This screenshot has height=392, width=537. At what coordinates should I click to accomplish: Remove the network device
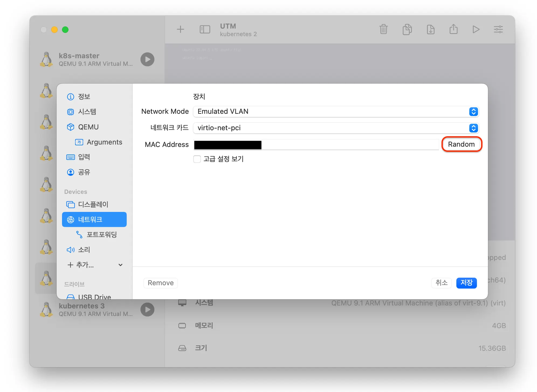coord(160,283)
